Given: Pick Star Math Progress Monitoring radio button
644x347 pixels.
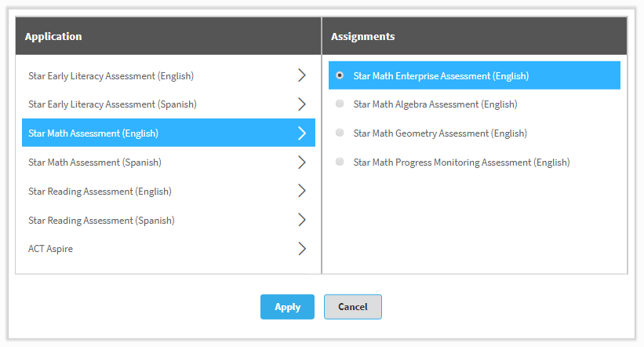Looking at the screenshot, I should coord(340,162).
